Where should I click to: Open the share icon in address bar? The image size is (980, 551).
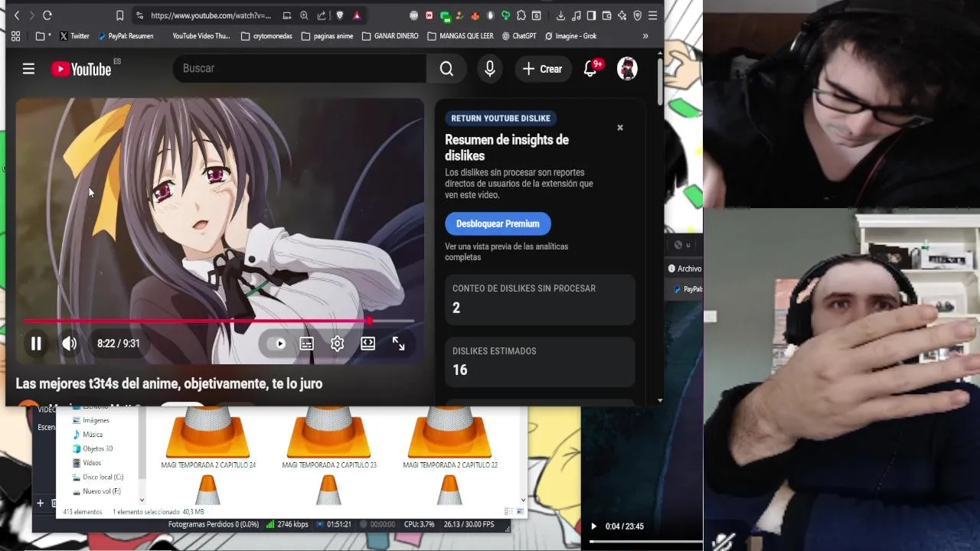(x=322, y=15)
